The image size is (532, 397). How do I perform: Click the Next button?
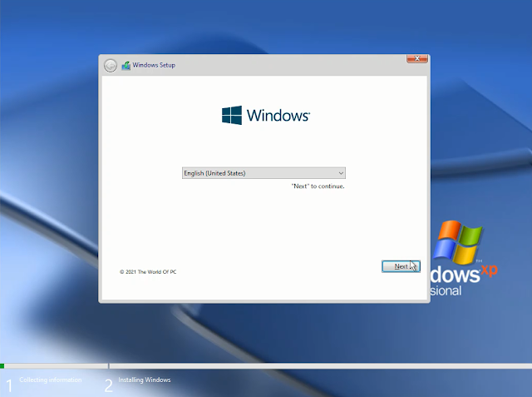(x=401, y=266)
